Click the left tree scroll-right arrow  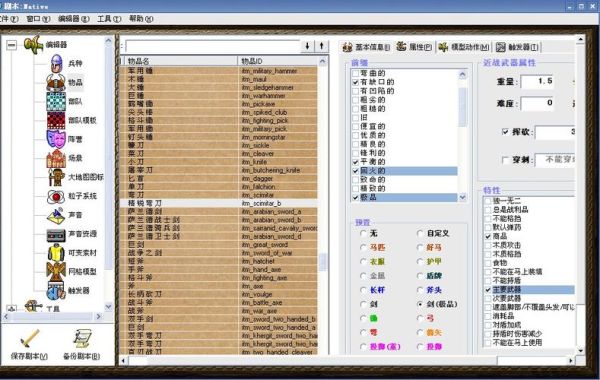99,316
